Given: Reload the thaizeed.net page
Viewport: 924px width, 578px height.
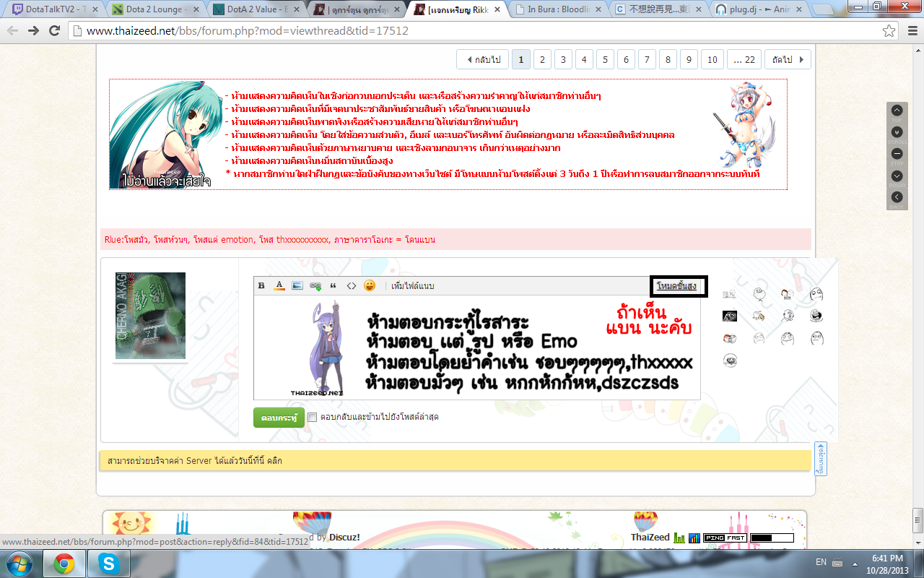Looking at the screenshot, I should 54,31.
